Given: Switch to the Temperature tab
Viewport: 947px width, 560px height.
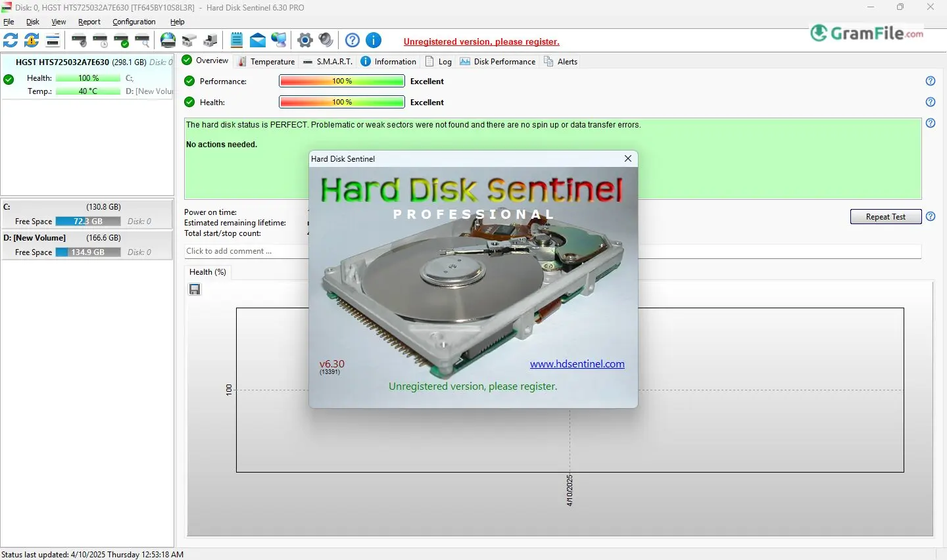Looking at the screenshot, I should (x=266, y=61).
